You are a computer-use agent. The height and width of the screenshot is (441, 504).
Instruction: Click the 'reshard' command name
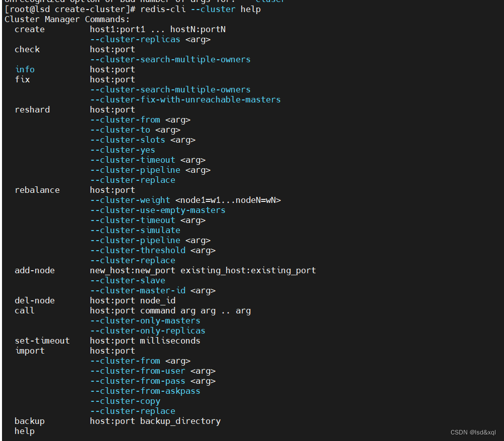pos(32,109)
